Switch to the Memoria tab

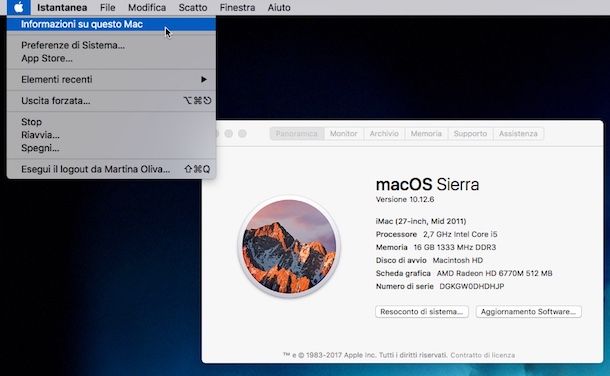[426, 133]
